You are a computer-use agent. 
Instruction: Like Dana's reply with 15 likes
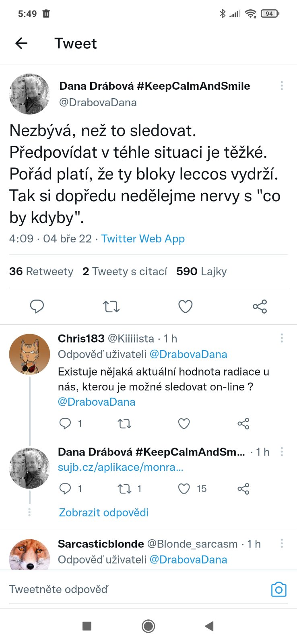pyautogui.click(x=184, y=489)
